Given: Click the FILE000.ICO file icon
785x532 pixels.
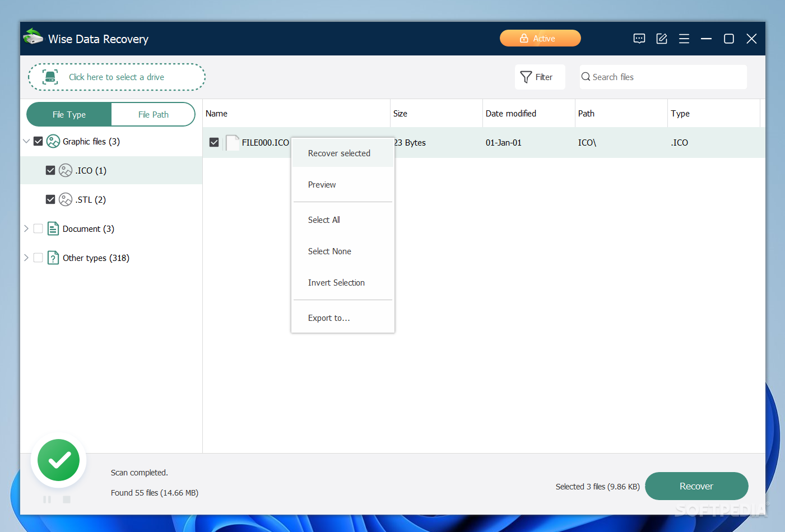Looking at the screenshot, I should point(233,143).
